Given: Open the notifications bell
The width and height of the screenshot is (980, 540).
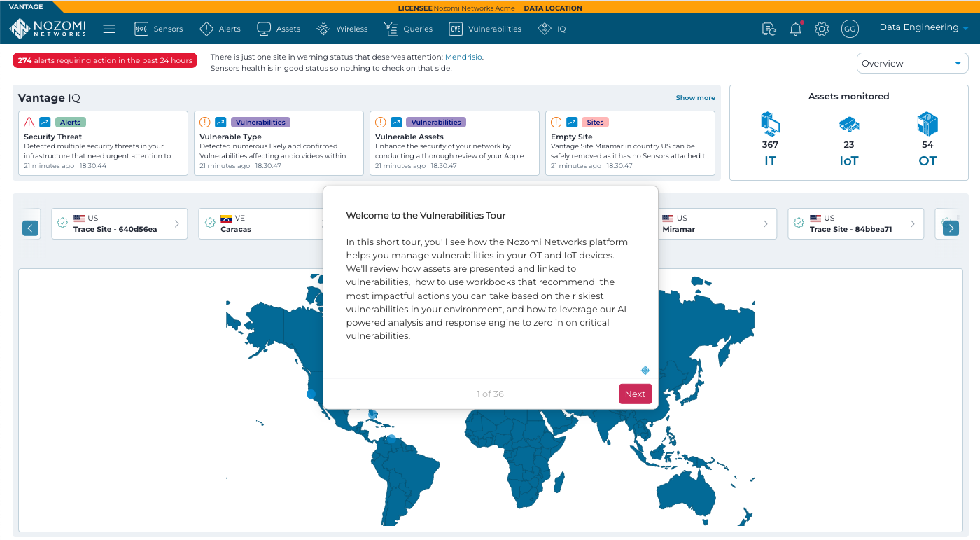Looking at the screenshot, I should 796,29.
